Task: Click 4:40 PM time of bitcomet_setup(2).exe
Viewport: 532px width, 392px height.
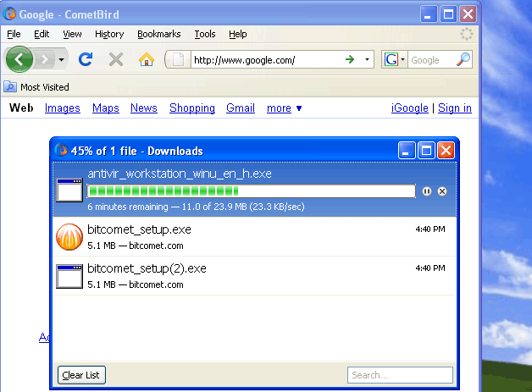Action: tap(430, 268)
